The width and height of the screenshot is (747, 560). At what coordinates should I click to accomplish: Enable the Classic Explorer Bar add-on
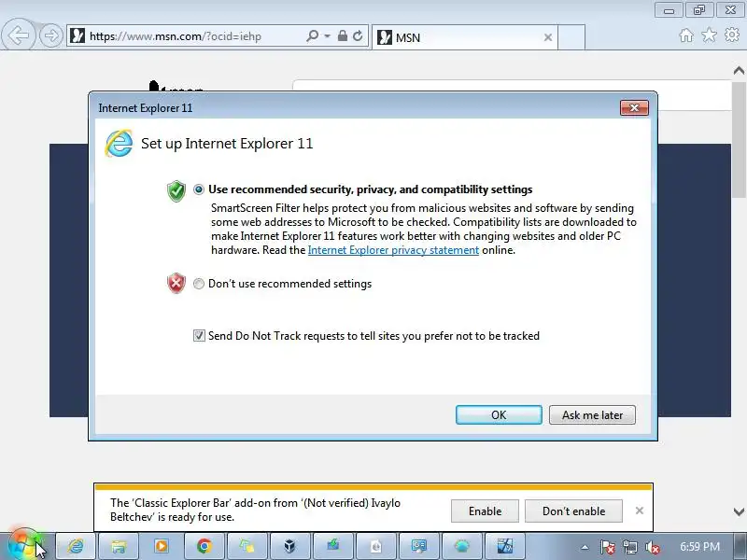(485, 511)
